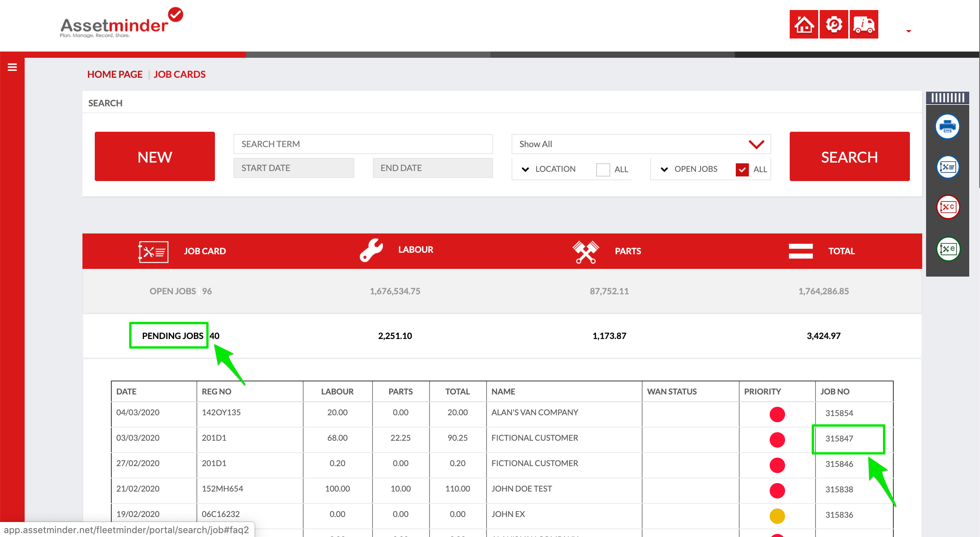This screenshot has height=537, width=980.
Task: Open the user menu arrow in the header
Action: click(x=908, y=31)
